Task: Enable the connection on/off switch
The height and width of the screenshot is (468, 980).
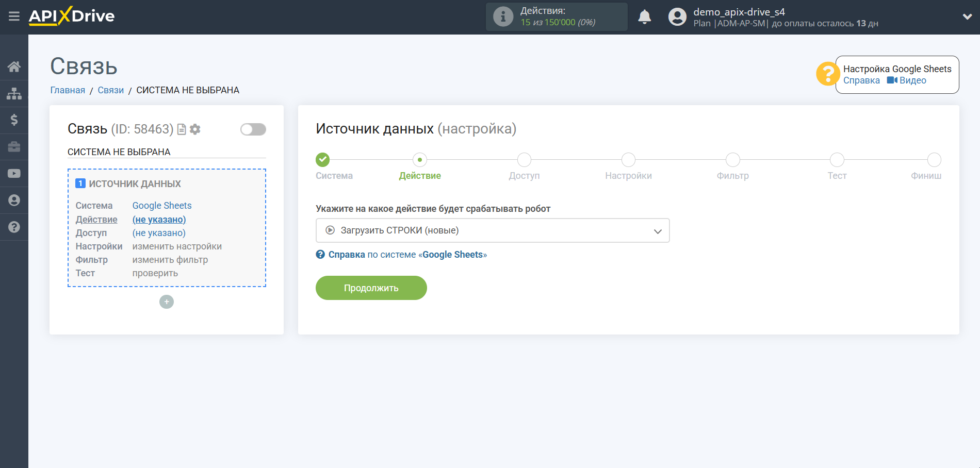Action: (x=253, y=129)
